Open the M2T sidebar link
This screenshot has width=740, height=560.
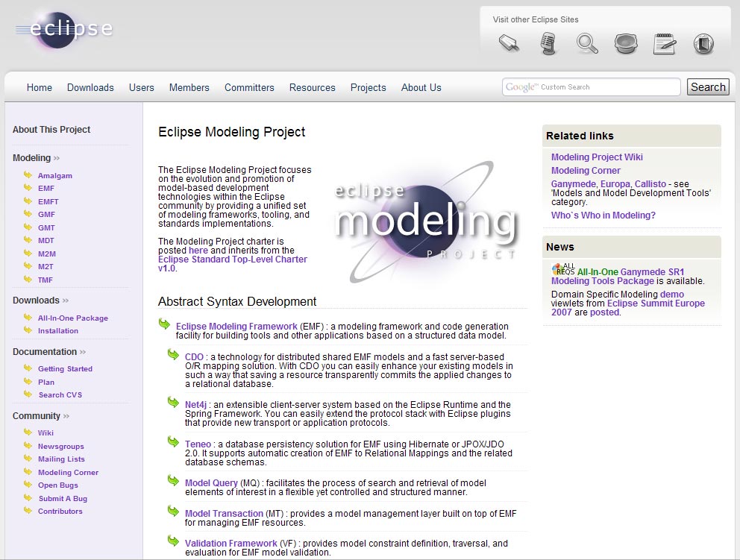(x=46, y=266)
